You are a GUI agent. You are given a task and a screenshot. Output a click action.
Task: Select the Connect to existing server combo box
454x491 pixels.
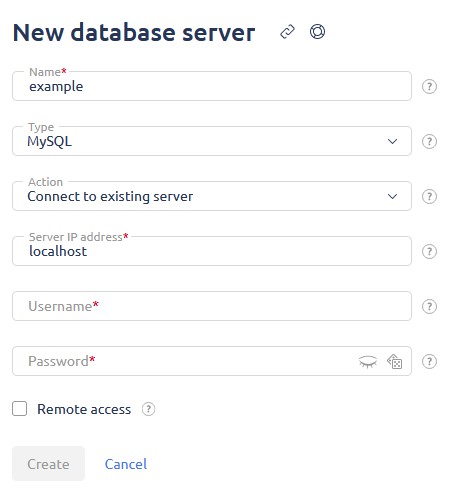pos(212,196)
